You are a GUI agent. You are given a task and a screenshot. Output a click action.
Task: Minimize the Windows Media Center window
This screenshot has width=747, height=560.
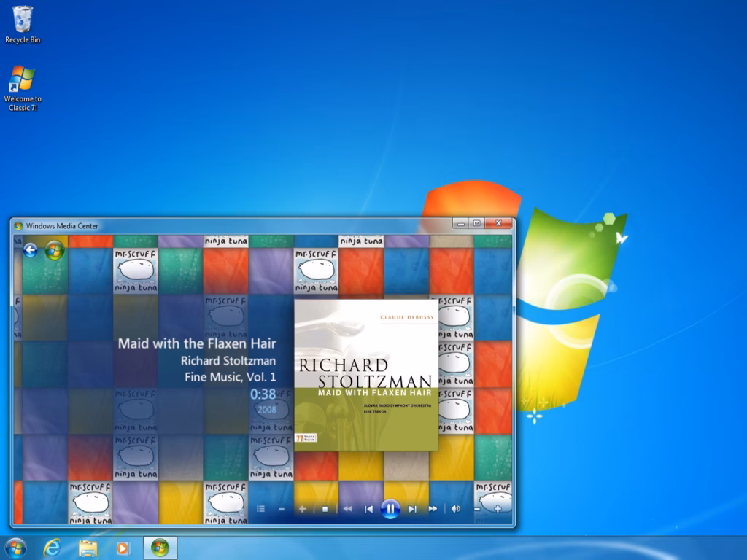tap(461, 223)
